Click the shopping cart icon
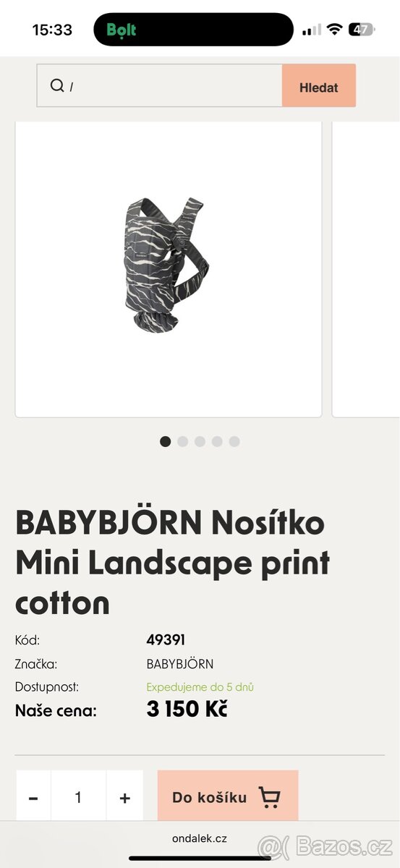 pos(269,797)
